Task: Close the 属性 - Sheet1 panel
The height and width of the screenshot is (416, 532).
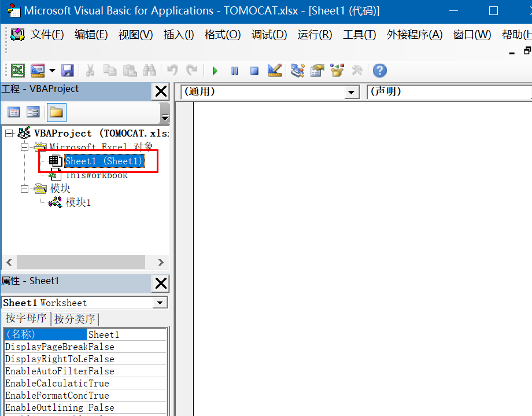Action: [x=160, y=283]
